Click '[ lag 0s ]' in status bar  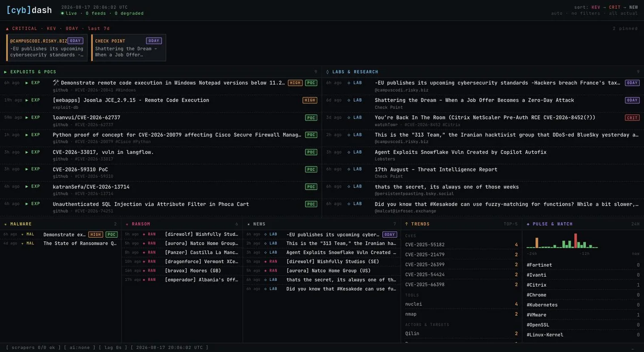point(113,348)
